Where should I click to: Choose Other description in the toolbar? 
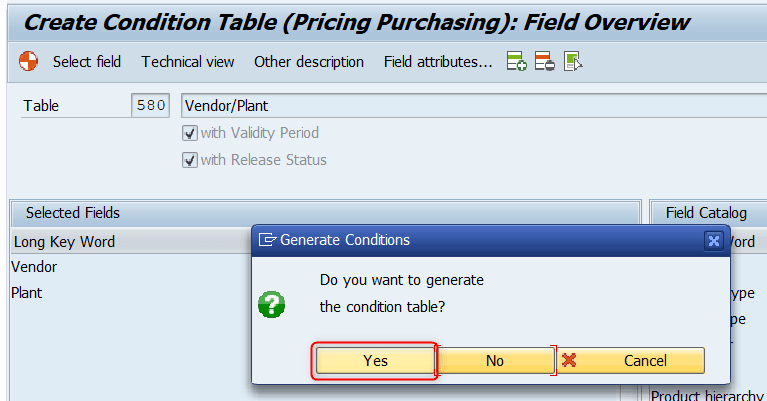(x=309, y=62)
